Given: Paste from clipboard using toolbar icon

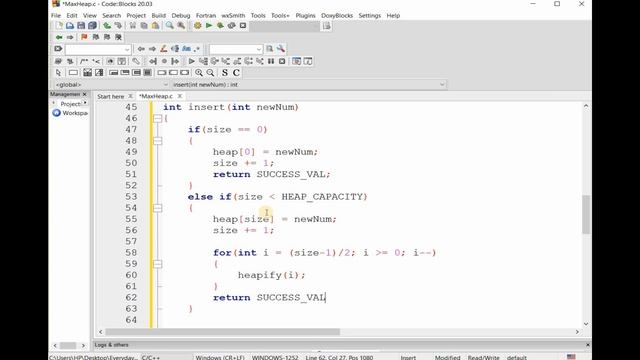Looking at the screenshot, I should coord(155,26).
